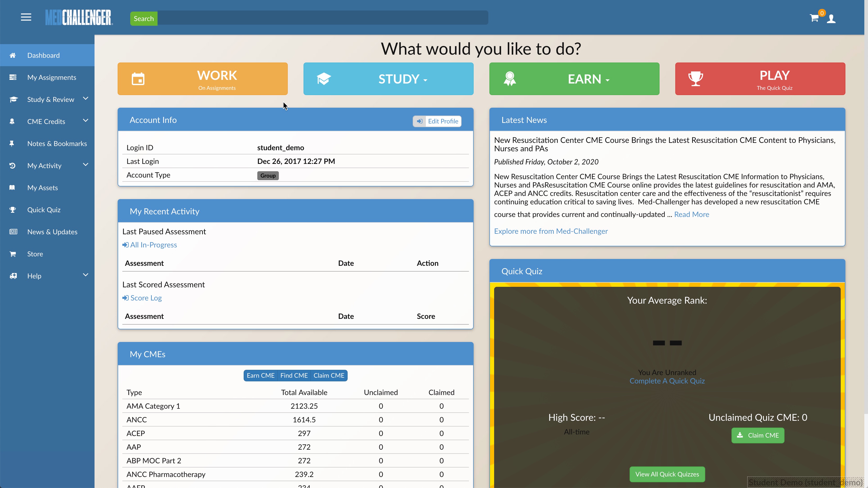Open News & Updates in sidebar
868x488 pixels.
tap(47, 232)
